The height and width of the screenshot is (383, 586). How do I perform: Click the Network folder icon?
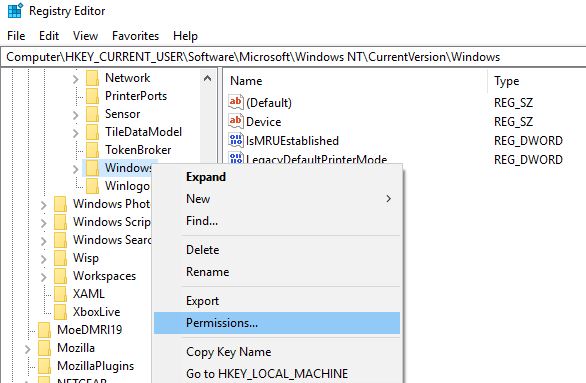92,78
